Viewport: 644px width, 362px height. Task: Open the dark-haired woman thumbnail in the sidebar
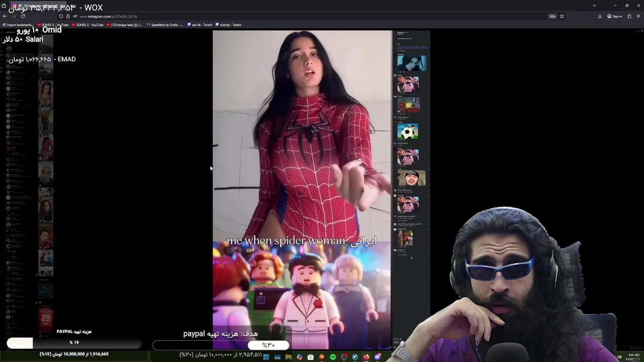tap(412, 63)
